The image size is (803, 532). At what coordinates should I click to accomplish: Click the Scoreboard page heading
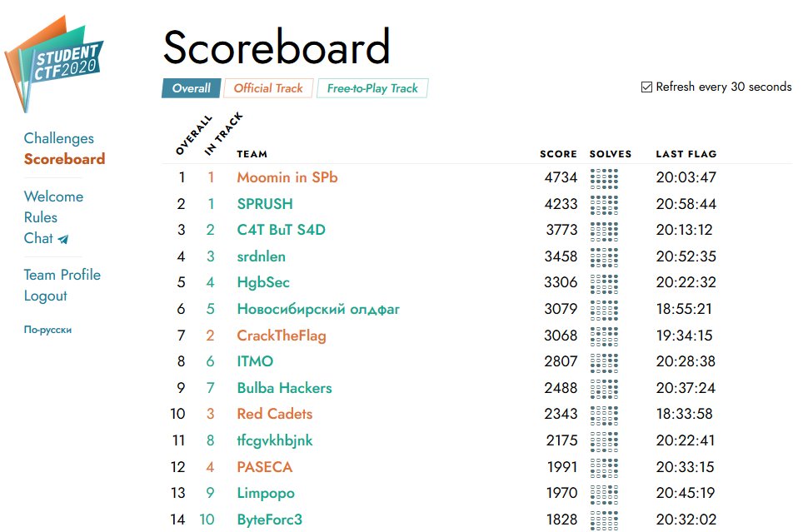(277, 47)
